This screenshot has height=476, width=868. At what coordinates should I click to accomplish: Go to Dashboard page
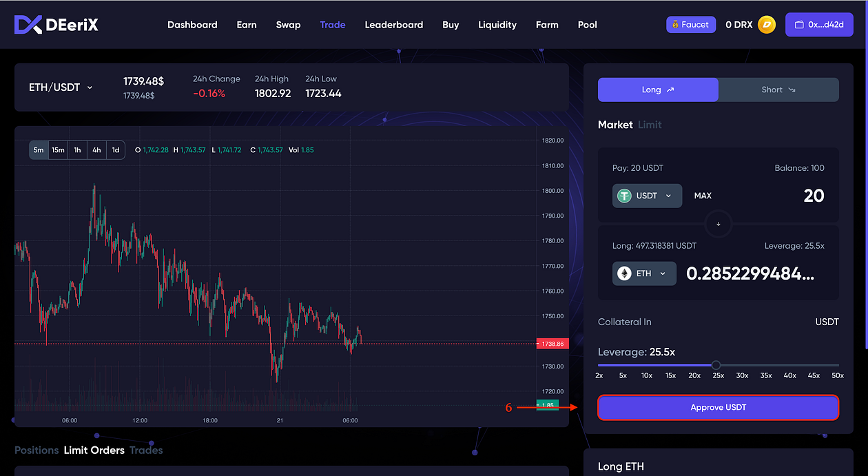pyautogui.click(x=192, y=25)
